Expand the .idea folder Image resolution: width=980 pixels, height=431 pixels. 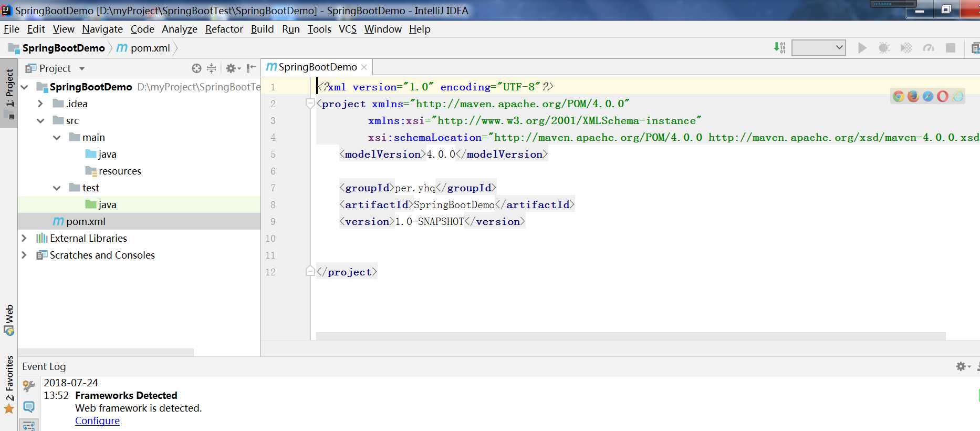40,104
